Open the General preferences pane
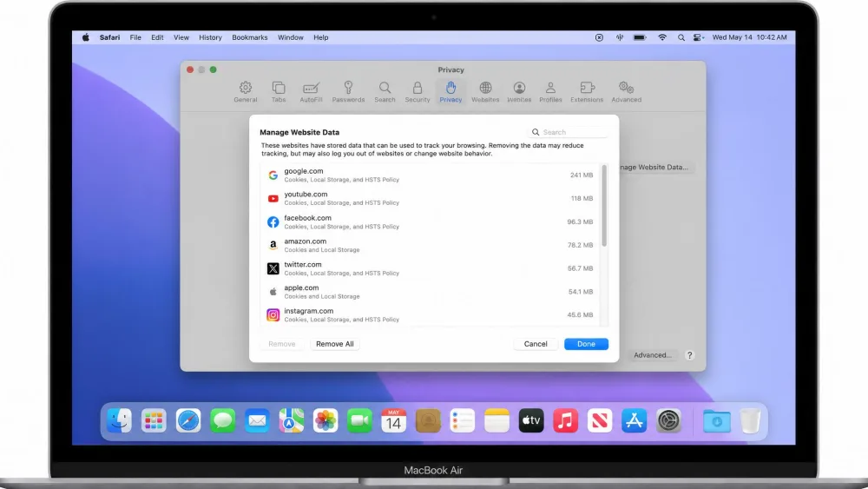Viewport: 868px width, 489px height. coord(246,92)
